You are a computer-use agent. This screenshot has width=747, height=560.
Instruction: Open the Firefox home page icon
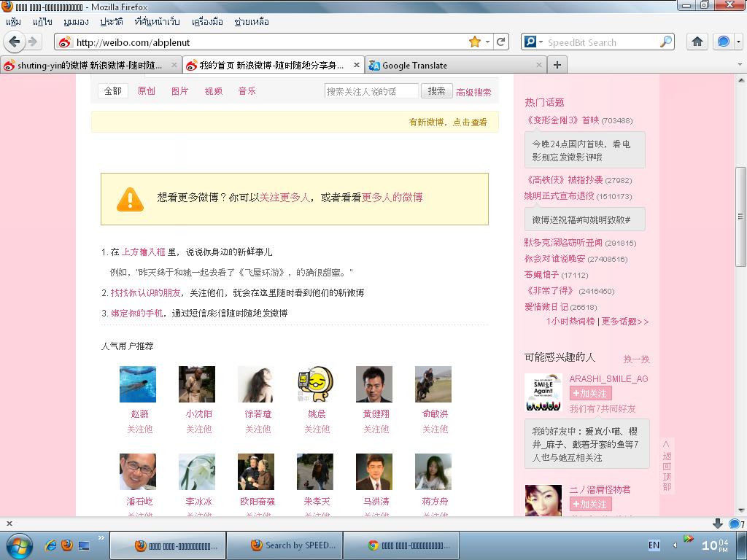(x=697, y=42)
